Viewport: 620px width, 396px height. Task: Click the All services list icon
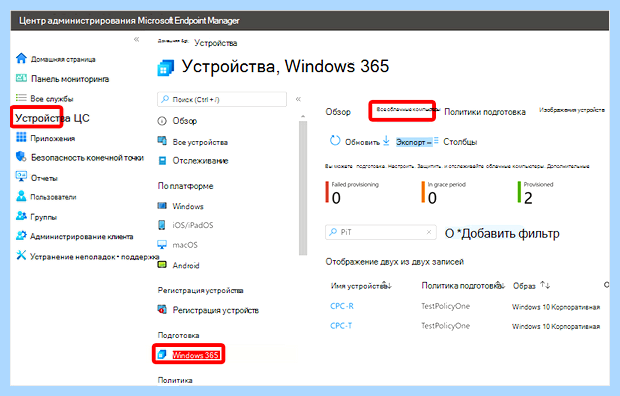[21, 97]
